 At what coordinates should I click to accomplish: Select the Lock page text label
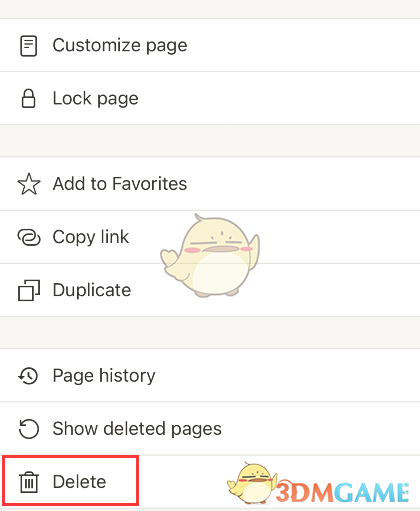click(96, 99)
